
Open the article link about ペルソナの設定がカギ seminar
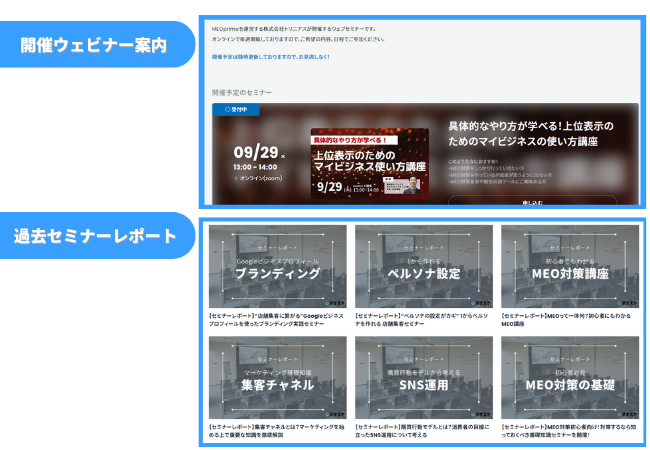coord(422,320)
